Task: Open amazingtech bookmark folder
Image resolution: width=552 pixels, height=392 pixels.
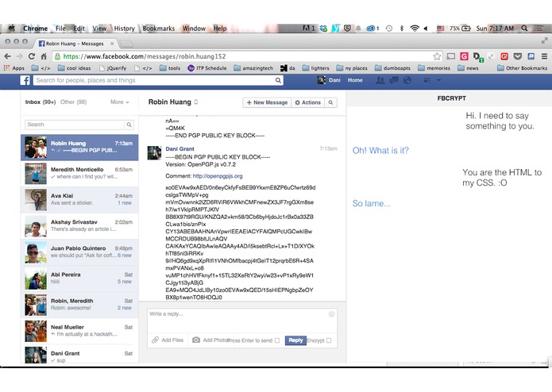Action: point(253,68)
